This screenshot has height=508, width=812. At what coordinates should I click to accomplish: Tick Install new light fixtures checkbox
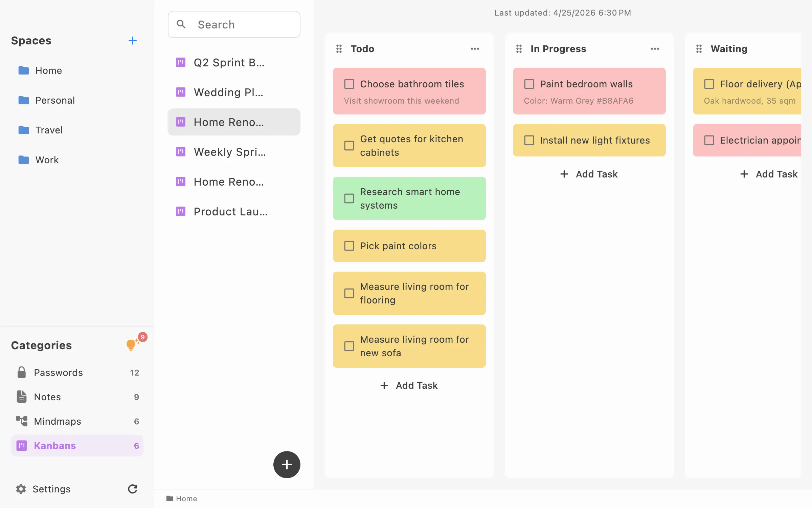[x=529, y=140]
